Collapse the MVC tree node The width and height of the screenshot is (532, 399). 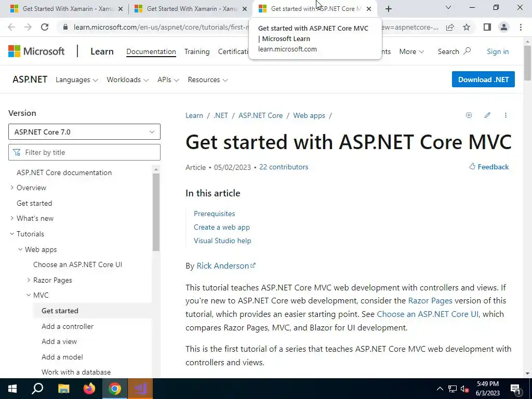click(x=29, y=295)
